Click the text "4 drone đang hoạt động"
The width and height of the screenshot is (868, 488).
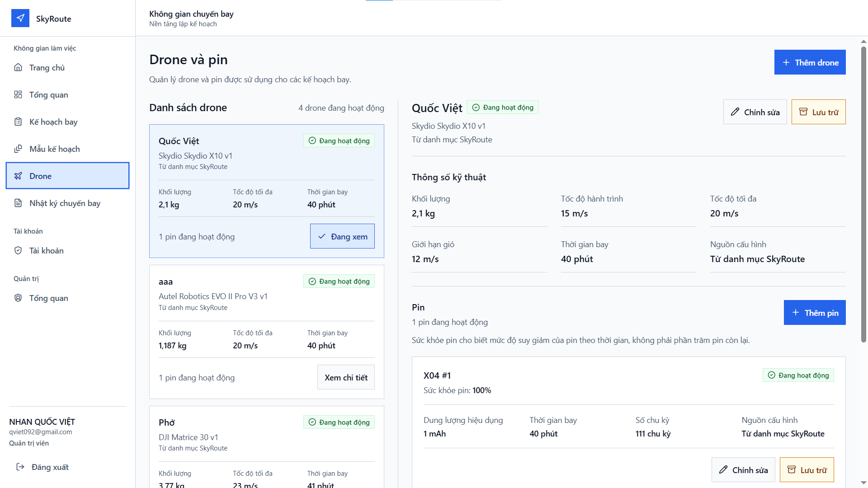[341, 108]
